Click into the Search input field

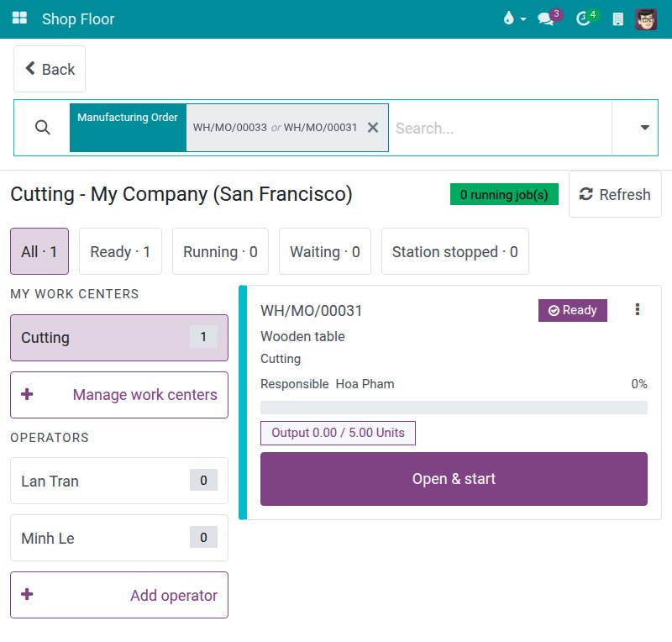(x=500, y=128)
